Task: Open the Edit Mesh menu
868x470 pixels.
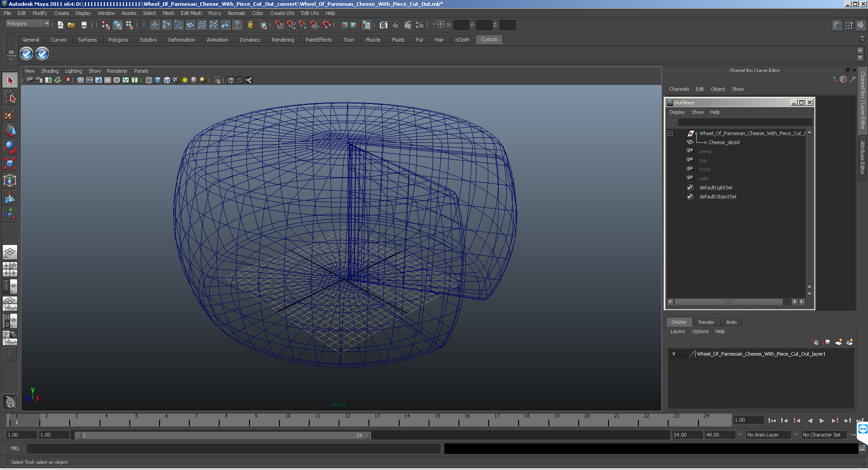Action: [x=191, y=13]
